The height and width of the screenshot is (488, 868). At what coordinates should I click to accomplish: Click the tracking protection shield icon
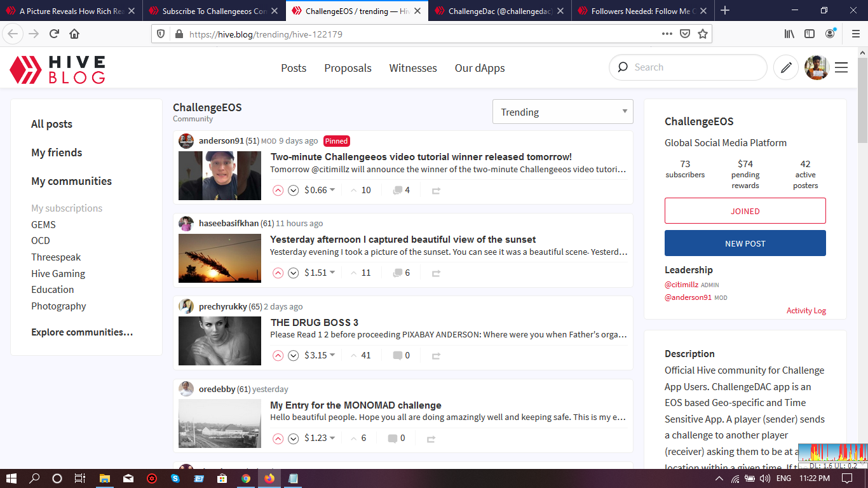click(160, 34)
